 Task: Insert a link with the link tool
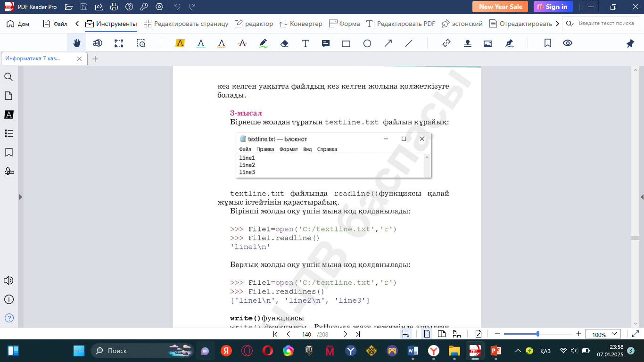click(x=446, y=43)
